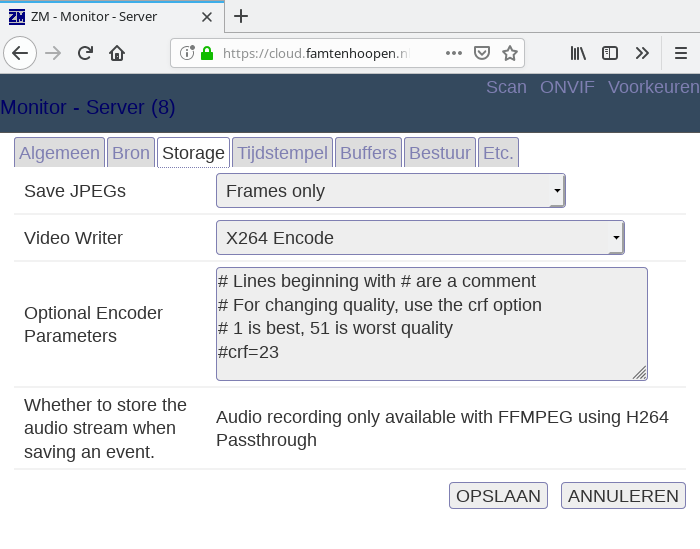Open page actions three-dot menu
The height and width of the screenshot is (549, 700).
pyautogui.click(x=454, y=53)
